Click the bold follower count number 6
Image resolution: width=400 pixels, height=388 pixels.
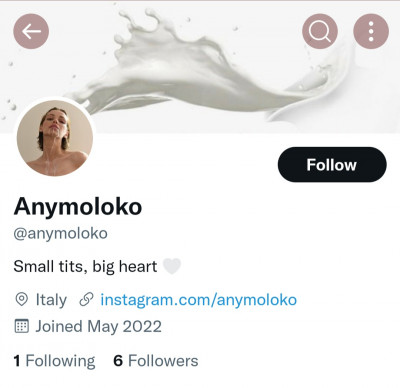click(x=118, y=361)
